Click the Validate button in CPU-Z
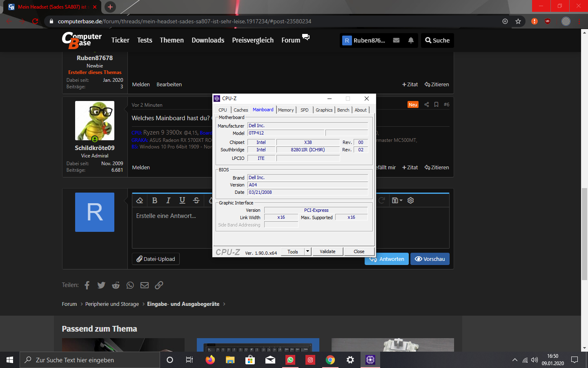This screenshot has height=368, width=588. point(327,251)
